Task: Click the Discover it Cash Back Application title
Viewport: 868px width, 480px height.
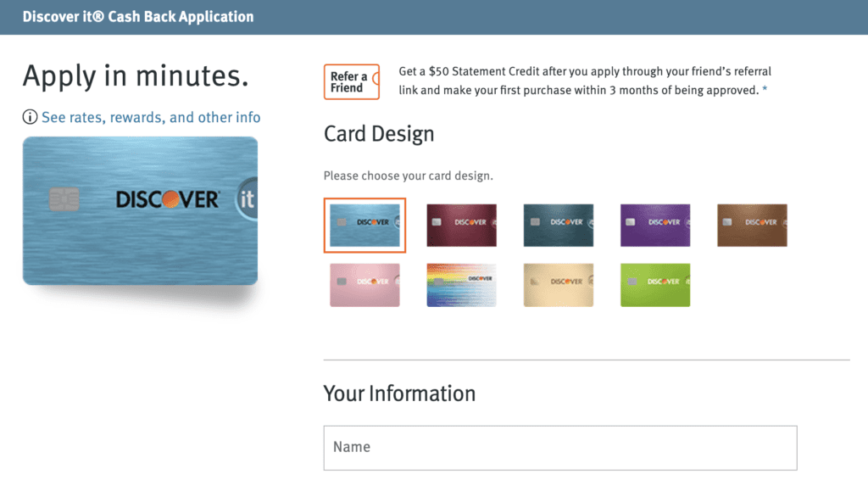Action: click(138, 17)
